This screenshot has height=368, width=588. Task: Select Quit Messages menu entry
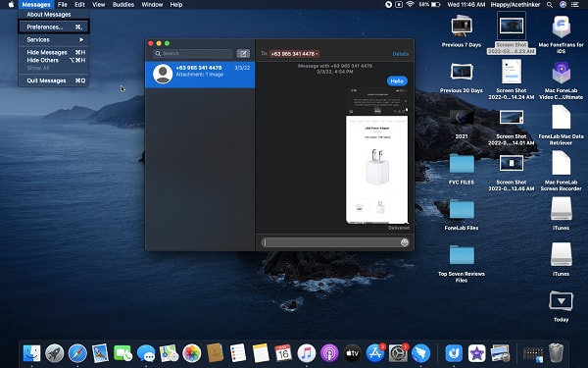pyautogui.click(x=54, y=80)
